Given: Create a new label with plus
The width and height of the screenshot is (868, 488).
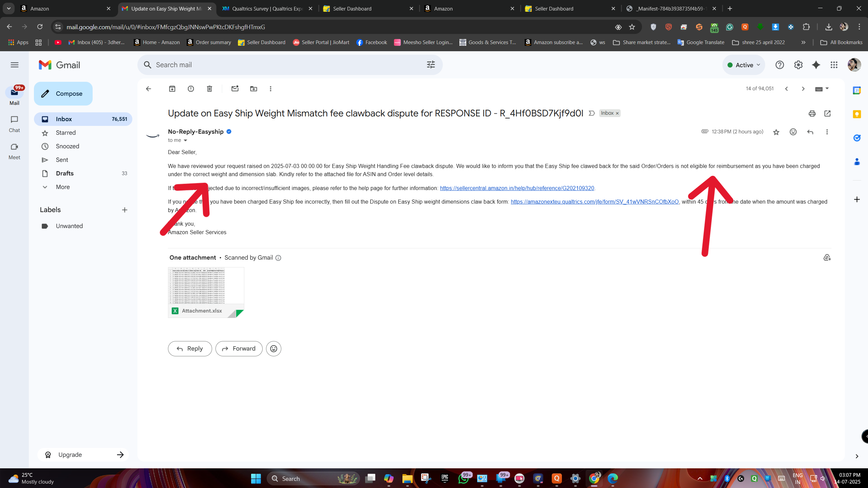Looking at the screenshot, I should coord(125,210).
